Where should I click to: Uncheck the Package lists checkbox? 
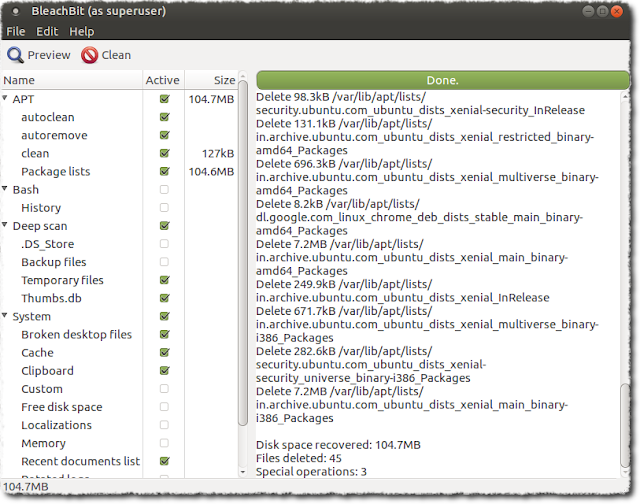click(x=164, y=171)
